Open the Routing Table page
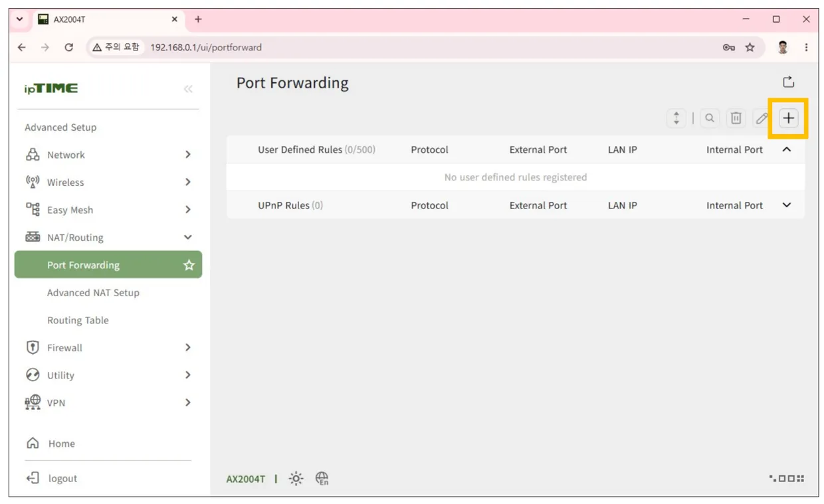The width and height of the screenshot is (824, 504). click(78, 320)
